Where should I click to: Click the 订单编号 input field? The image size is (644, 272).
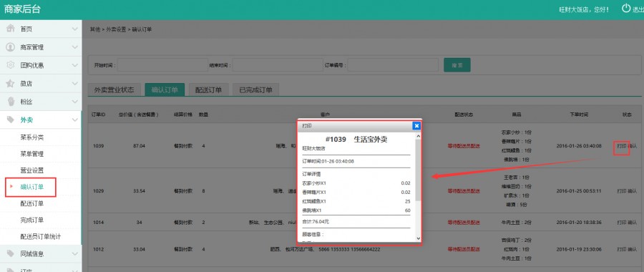(x=393, y=65)
